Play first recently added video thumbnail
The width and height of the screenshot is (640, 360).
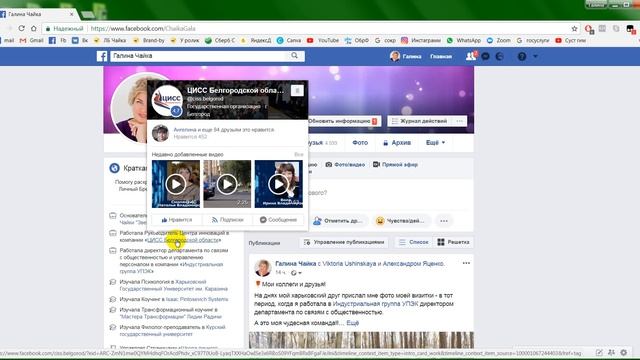176,184
